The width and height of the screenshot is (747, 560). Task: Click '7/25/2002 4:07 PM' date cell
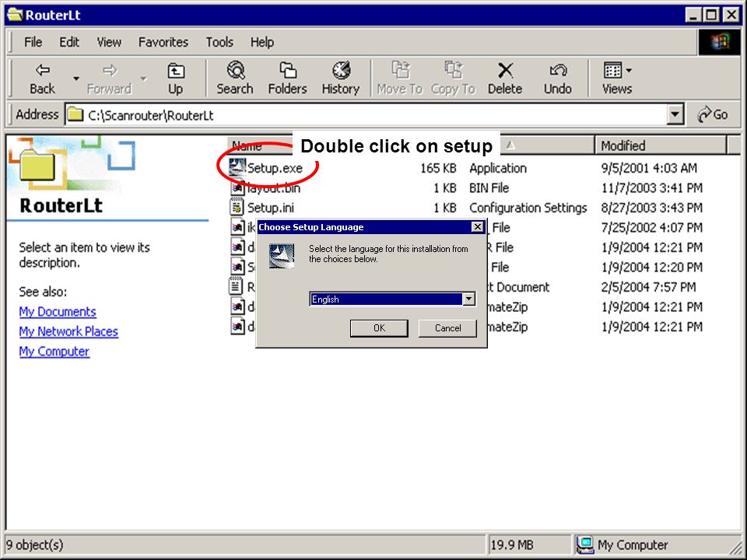click(652, 228)
